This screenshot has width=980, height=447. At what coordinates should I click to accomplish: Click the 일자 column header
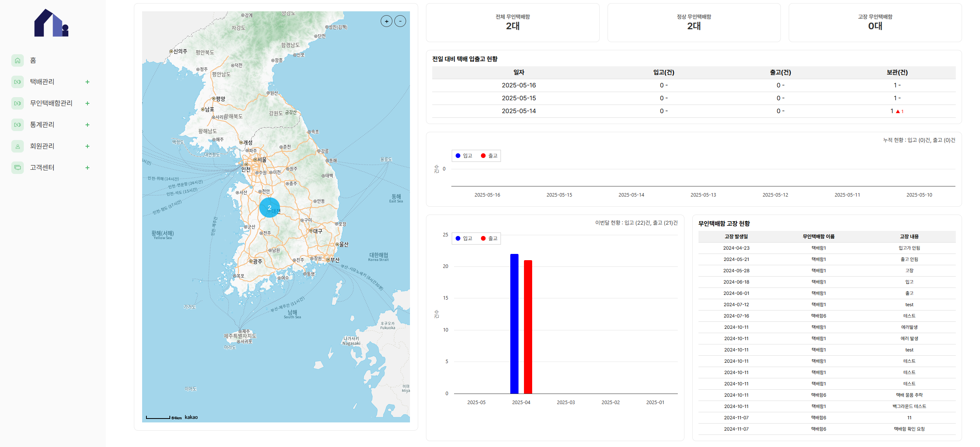[519, 73]
